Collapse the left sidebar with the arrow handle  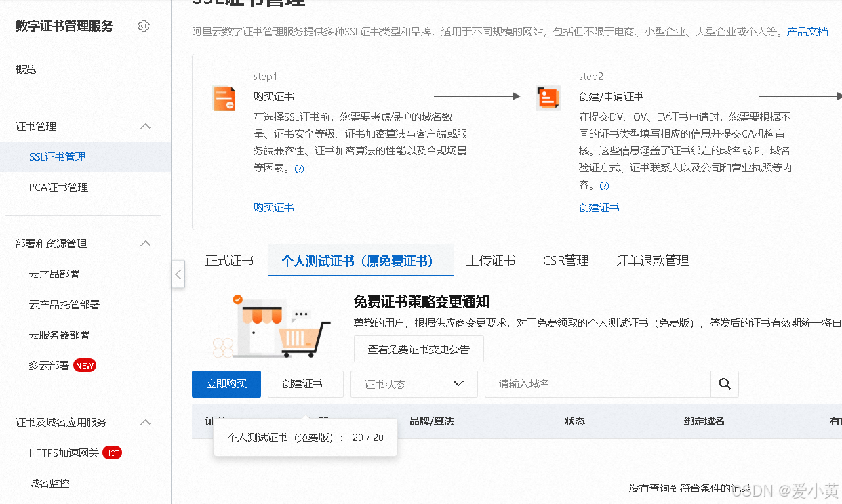178,274
